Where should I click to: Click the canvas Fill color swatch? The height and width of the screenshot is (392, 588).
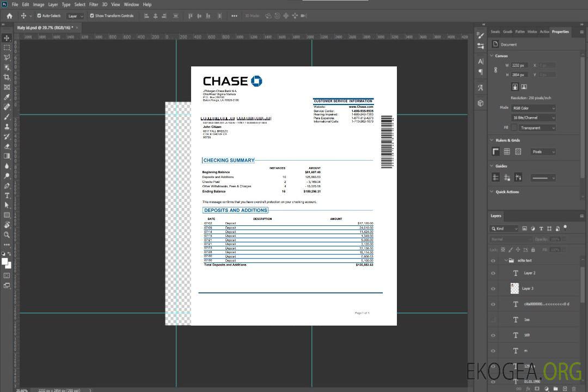514,128
